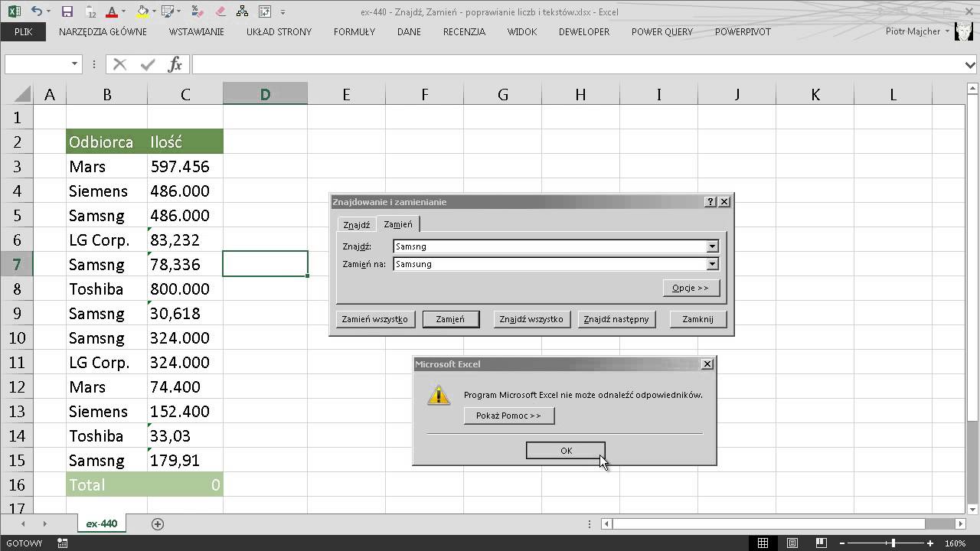Viewport: 980px width, 551px height.
Task: Open Insert Function with the fx icon
Action: click(175, 64)
